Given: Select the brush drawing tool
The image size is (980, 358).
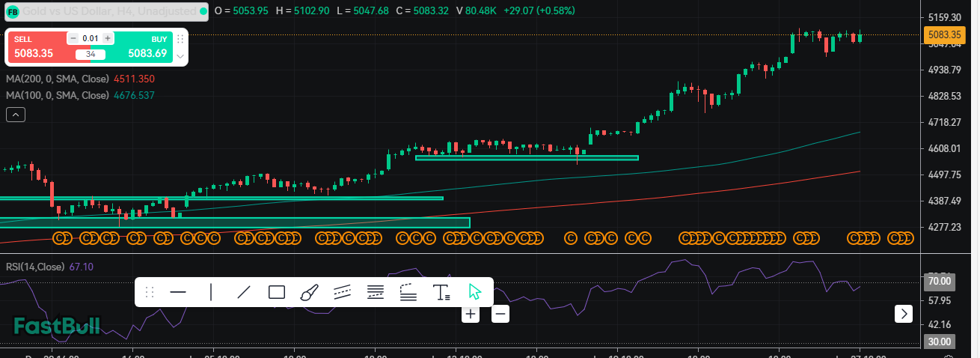Looking at the screenshot, I should tap(309, 292).
